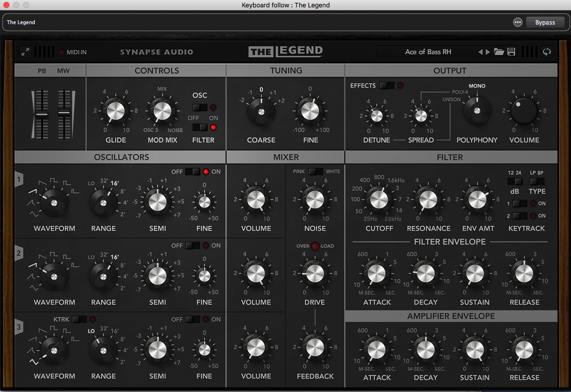Click Filter Envelope Attack knob
The height and width of the screenshot is (392, 571).
tap(377, 274)
